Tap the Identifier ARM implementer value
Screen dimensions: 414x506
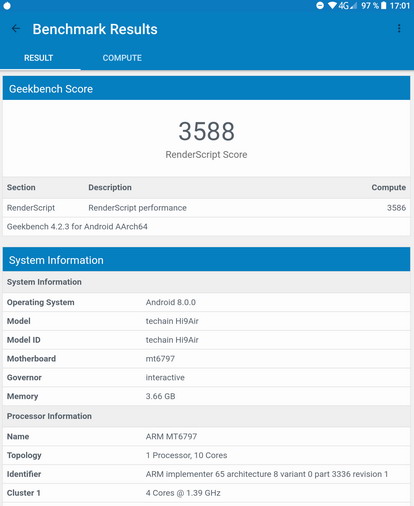(x=267, y=474)
